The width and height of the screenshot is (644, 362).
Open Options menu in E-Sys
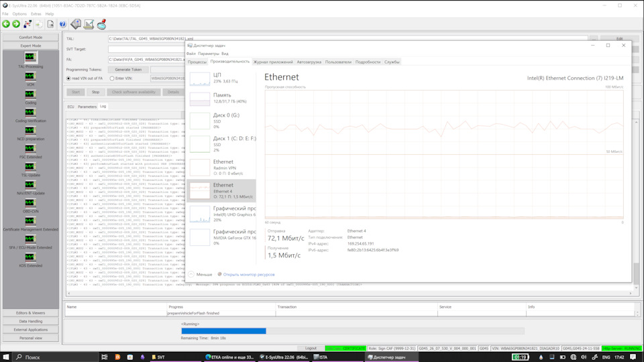point(19,14)
